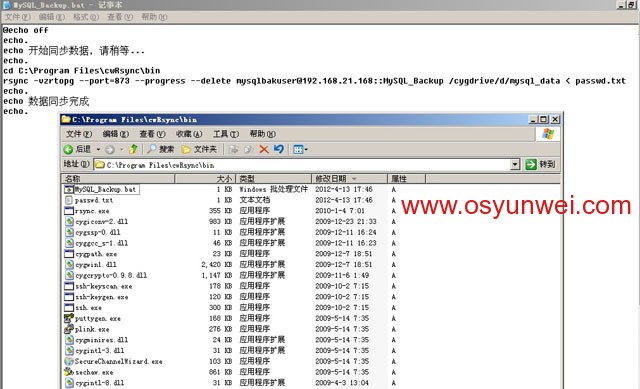Image resolution: width=640 pixels, height=389 pixels.
Task: Select the passwd.txt file icon
Action: 69,200
